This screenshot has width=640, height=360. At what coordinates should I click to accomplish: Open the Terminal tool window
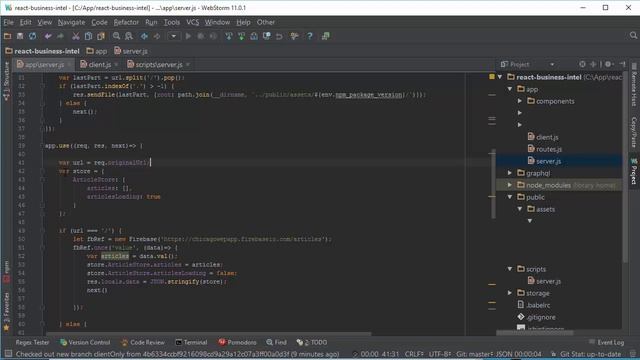[191, 342]
